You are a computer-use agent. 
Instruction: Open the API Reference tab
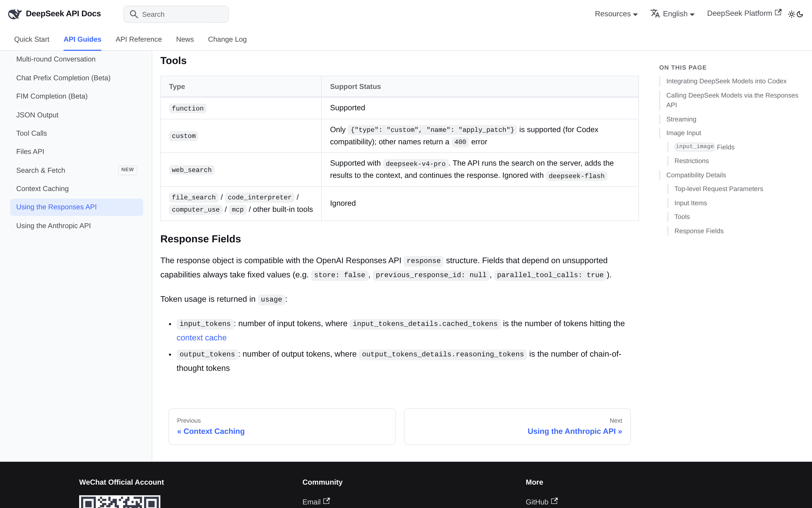[139, 39]
